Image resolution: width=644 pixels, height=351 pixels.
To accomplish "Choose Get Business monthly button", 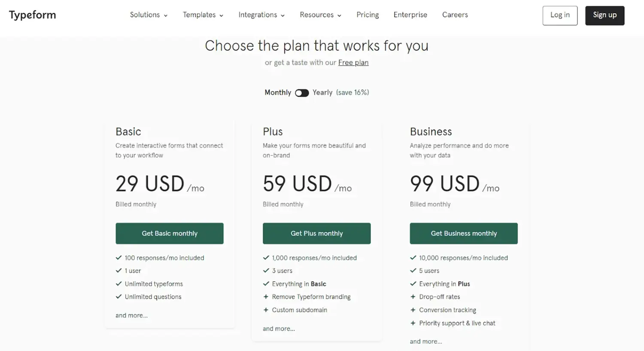I will (464, 233).
